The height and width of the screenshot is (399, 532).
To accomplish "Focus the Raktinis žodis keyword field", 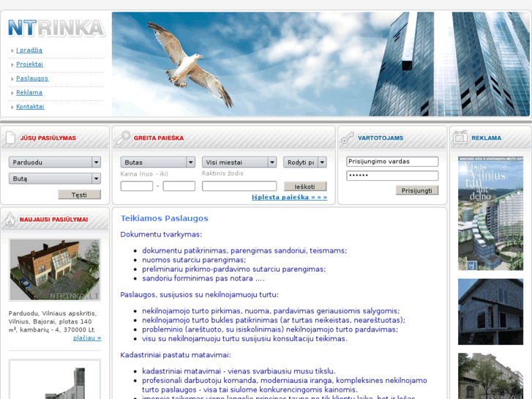I will click(x=239, y=186).
